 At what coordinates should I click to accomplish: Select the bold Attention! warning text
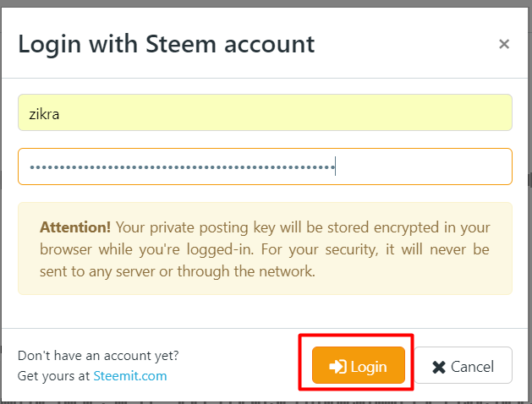[x=75, y=227]
